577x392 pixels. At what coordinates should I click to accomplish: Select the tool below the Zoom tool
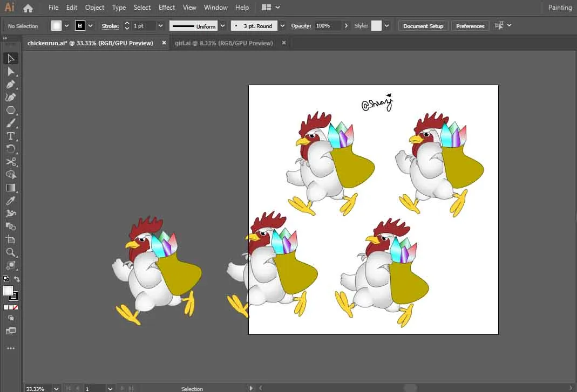[x=11, y=265]
